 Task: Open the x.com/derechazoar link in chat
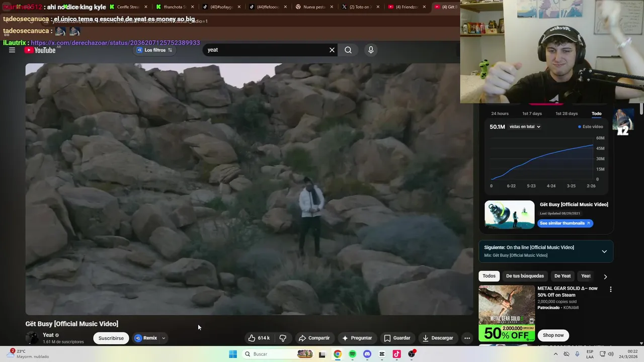coord(115,43)
